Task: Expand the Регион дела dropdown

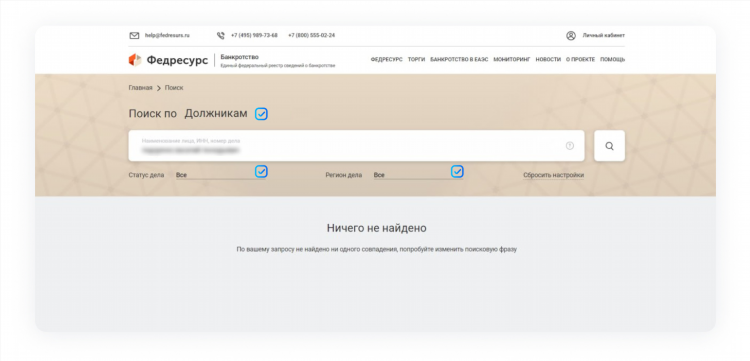Action: 419,175
